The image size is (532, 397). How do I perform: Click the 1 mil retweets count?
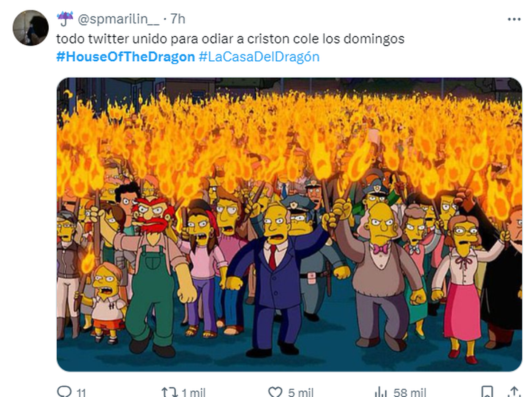pos(194,393)
